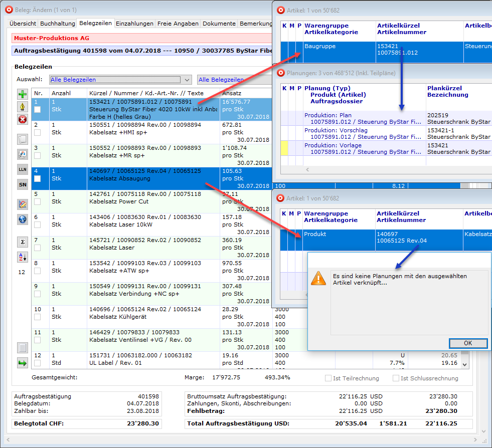This screenshot has height=448, width=492.
Task: Click the scroll-down arrow of the line list
Action: (464, 364)
